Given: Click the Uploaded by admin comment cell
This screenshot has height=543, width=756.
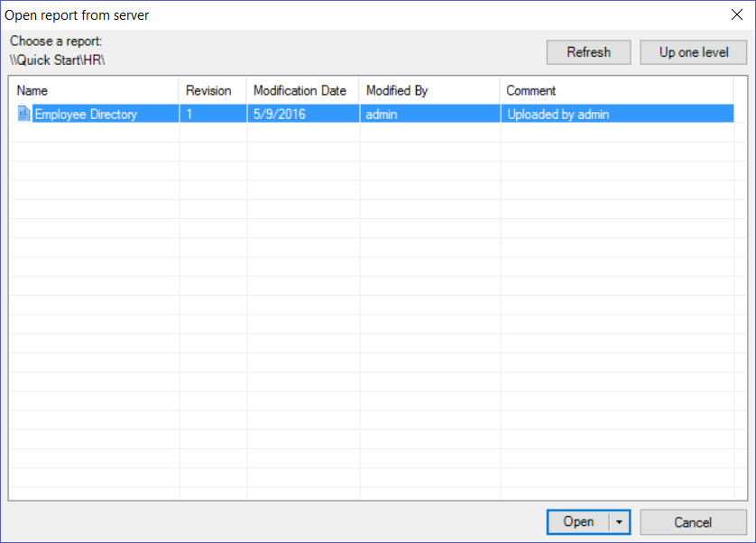Looking at the screenshot, I should pos(617,114).
